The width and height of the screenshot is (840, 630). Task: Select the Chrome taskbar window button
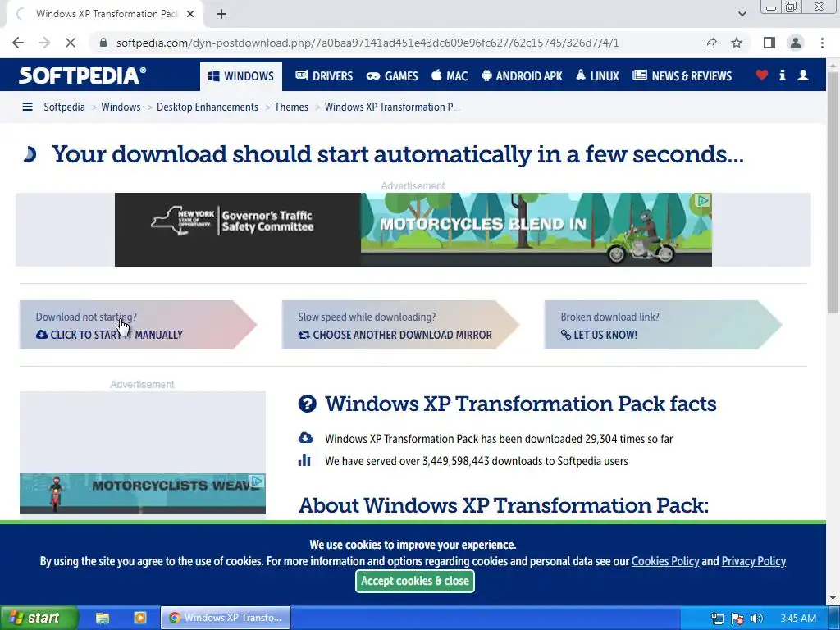(x=226, y=618)
